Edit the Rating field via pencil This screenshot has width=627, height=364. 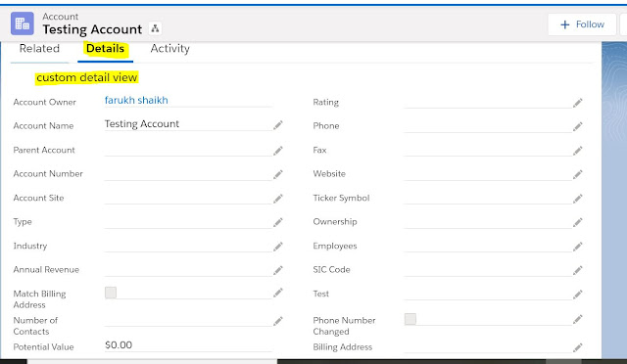[577, 103]
